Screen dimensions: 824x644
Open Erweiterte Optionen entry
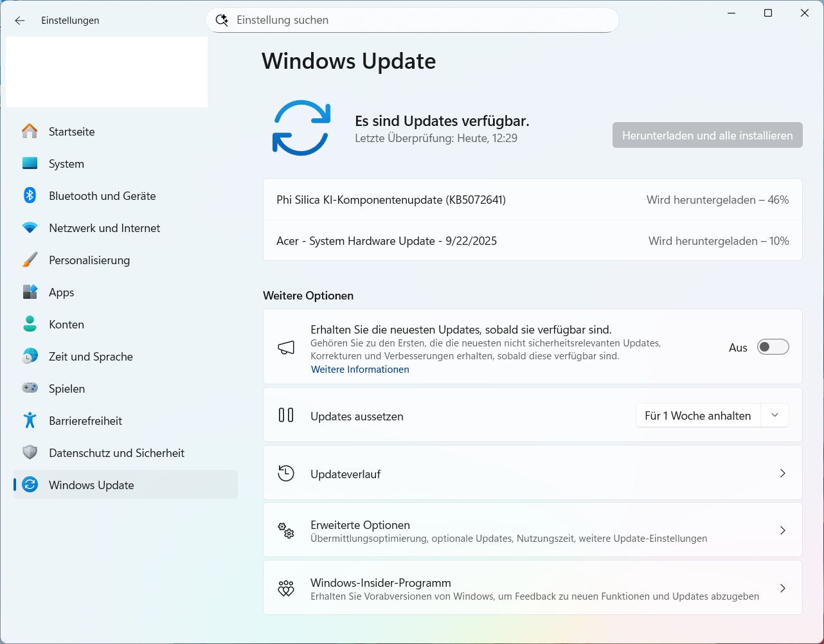point(533,530)
